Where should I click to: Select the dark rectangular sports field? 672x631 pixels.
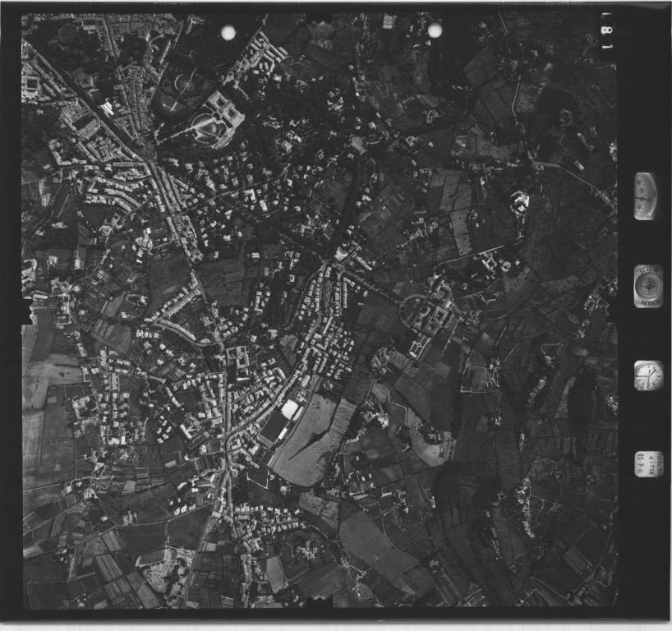click(273, 429)
